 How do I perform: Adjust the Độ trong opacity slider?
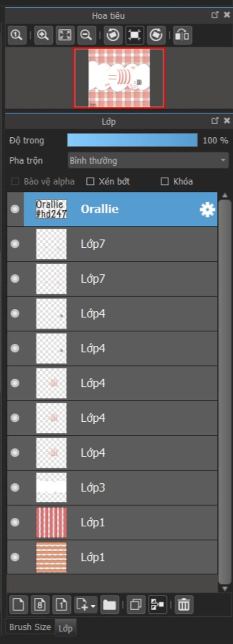132,140
